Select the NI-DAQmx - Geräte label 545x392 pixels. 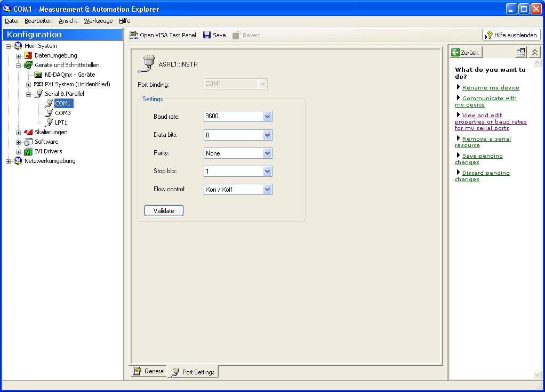click(x=70, y=75)
